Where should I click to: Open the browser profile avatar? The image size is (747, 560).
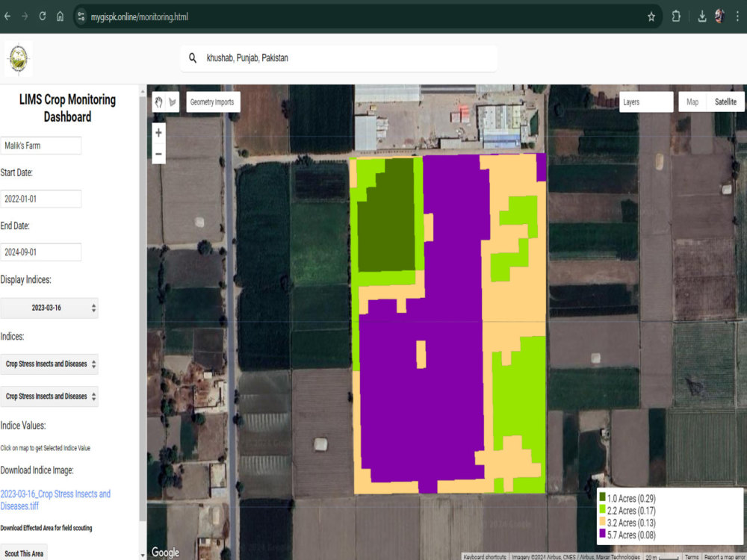coord(719,16)
